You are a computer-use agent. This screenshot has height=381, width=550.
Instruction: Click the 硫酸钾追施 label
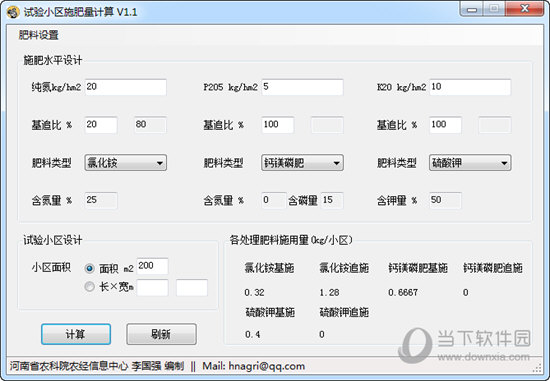pyautogui.click(x=344, y=312)
